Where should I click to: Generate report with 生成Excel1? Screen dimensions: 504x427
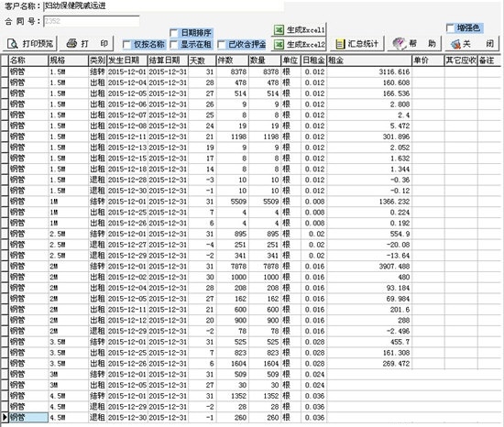299,29
